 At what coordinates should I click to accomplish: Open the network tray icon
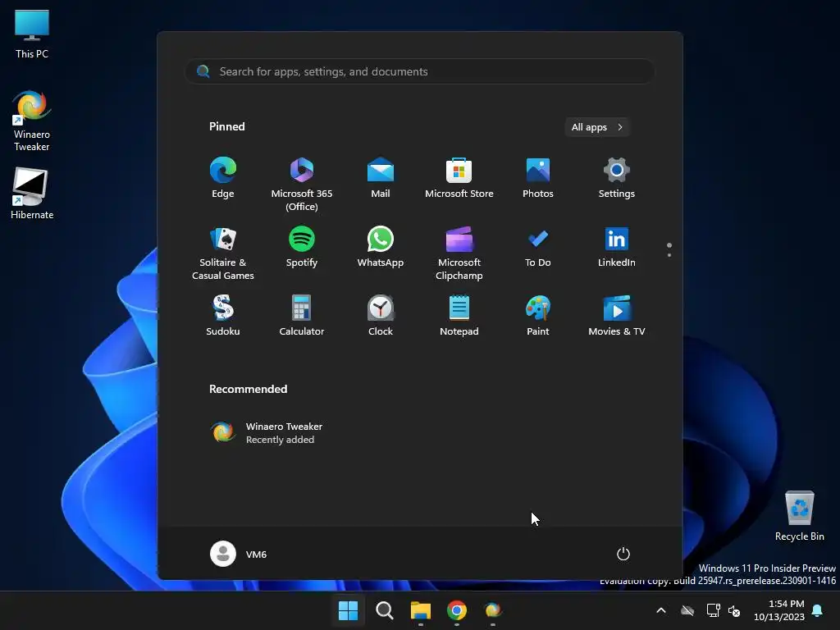coord(713,610)
